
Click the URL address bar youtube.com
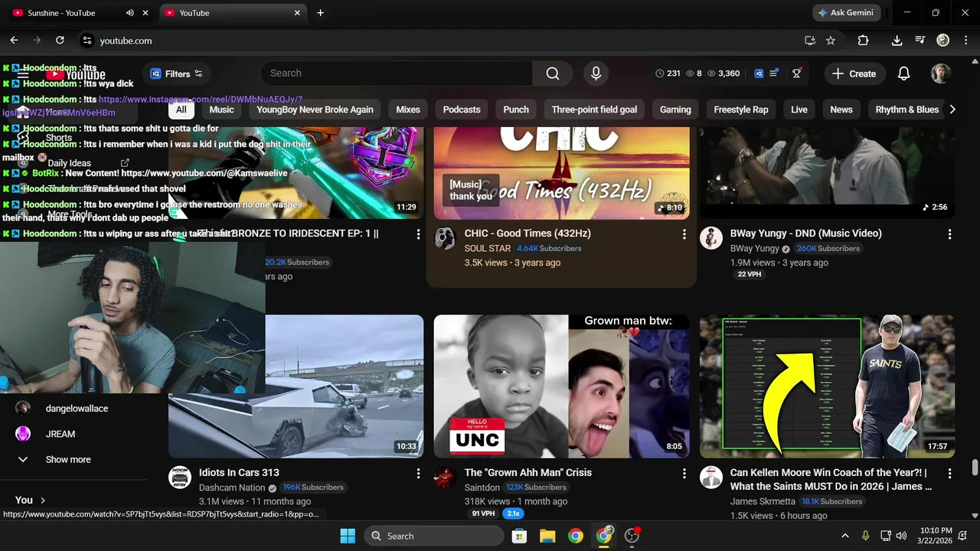(x=126, y=41)
